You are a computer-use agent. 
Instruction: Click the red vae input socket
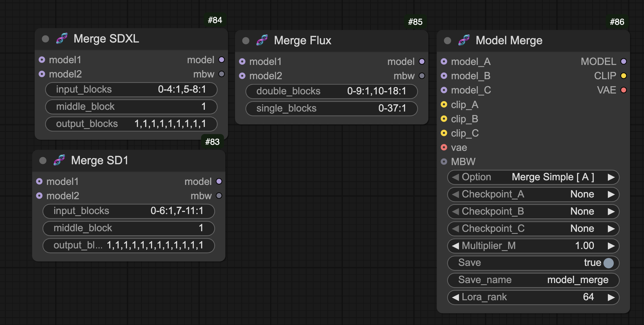444,147
